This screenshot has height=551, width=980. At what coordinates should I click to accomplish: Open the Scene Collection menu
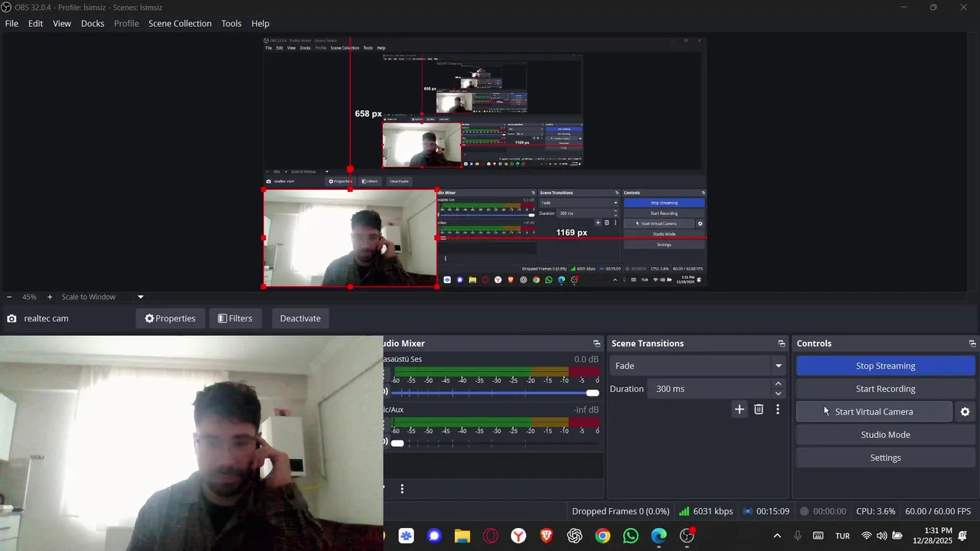pos(180,24)
